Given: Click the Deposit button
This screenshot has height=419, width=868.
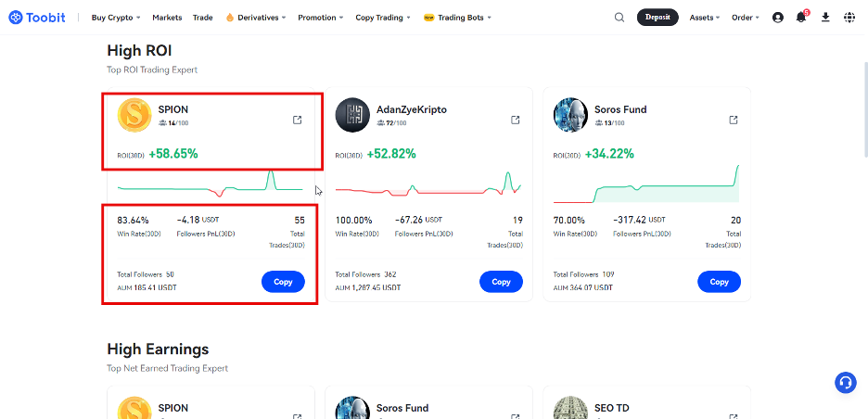Looking at the screenshot, I should [x=657, y=18].
